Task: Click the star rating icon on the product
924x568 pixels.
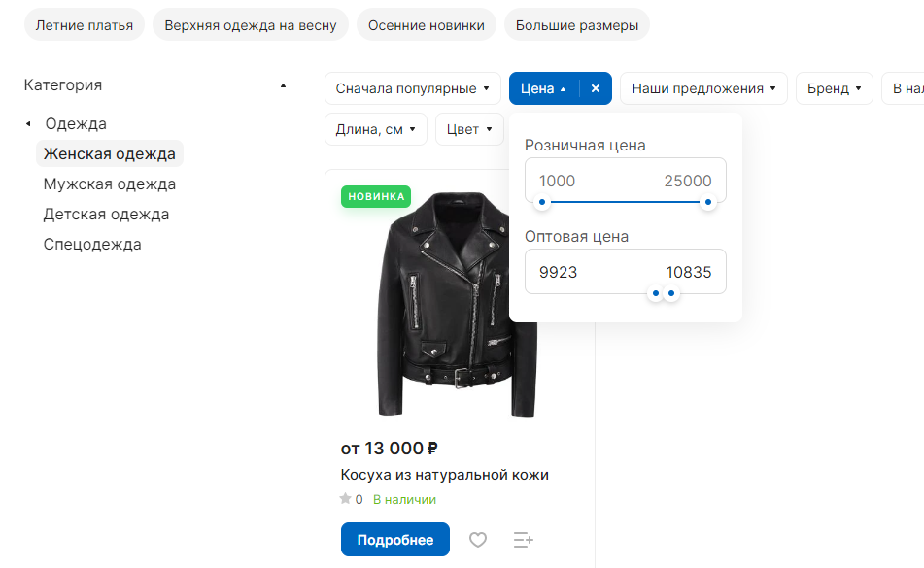Action: [345, 499]
